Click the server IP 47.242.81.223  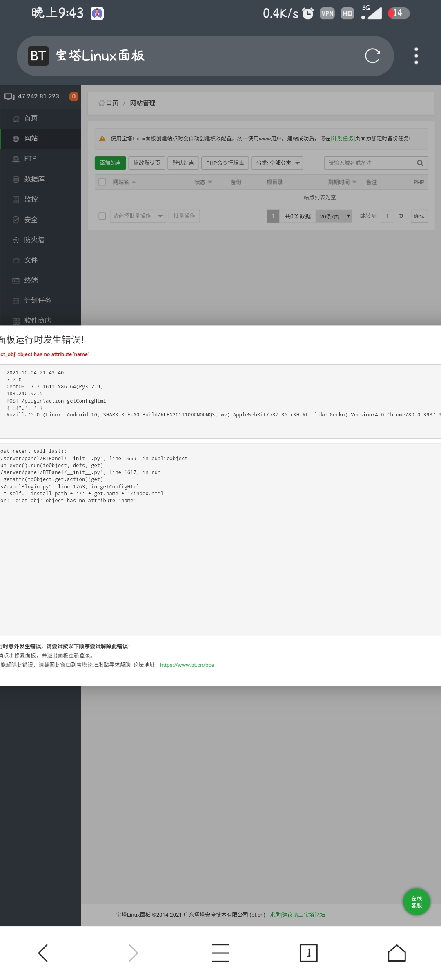pos(38,96)
